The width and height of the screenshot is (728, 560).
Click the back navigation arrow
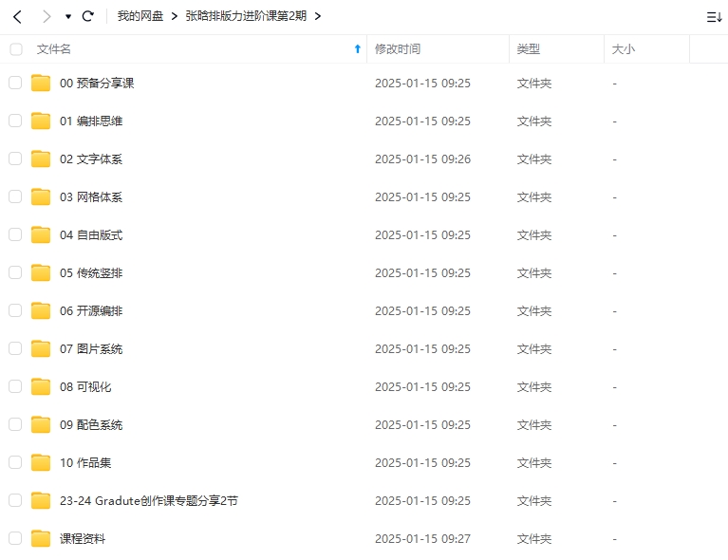17,16
